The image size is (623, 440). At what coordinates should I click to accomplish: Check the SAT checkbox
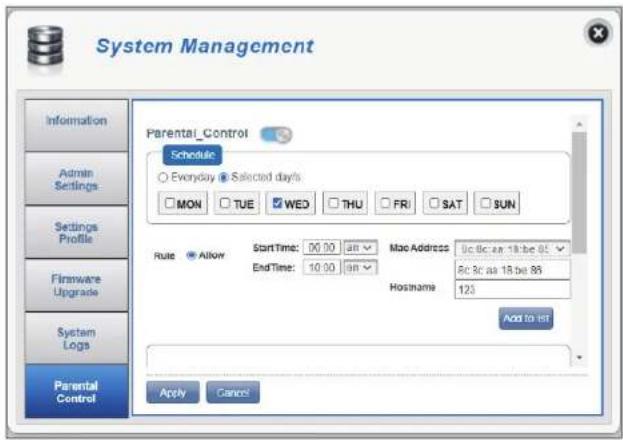click(434, 203)
